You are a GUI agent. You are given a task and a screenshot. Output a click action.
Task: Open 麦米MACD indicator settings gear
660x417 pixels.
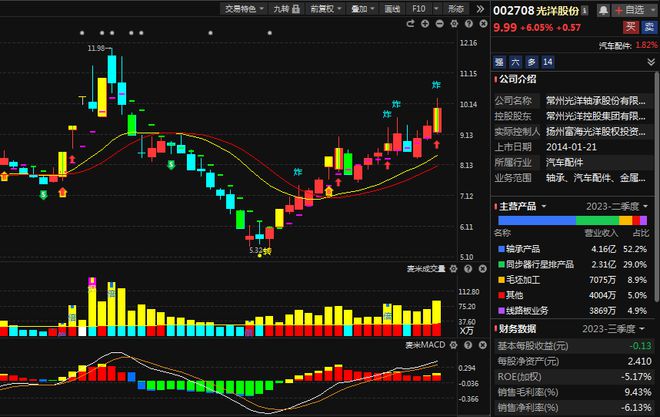tap(453, 345)
